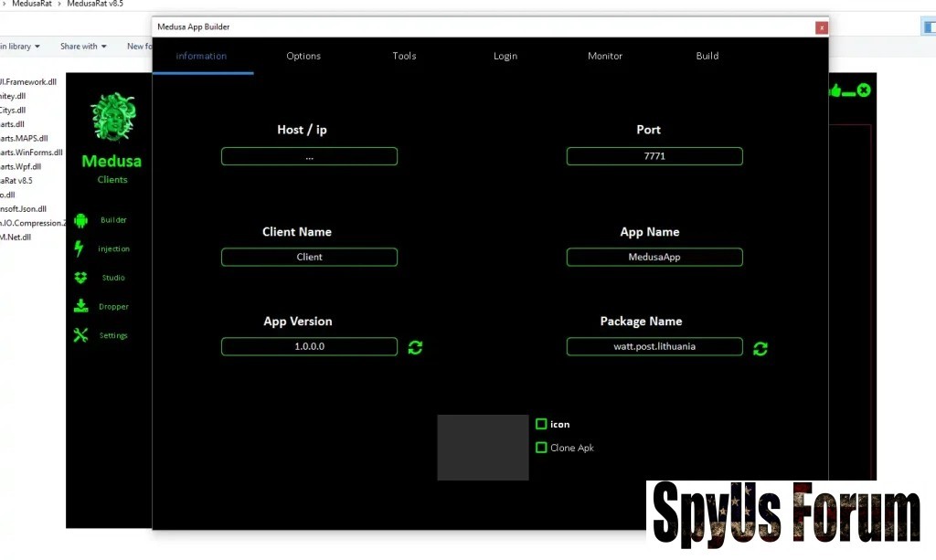Click the green thumbs-up icon
Viewport: 936px width, 560px height.
click(x=835, y=90)
